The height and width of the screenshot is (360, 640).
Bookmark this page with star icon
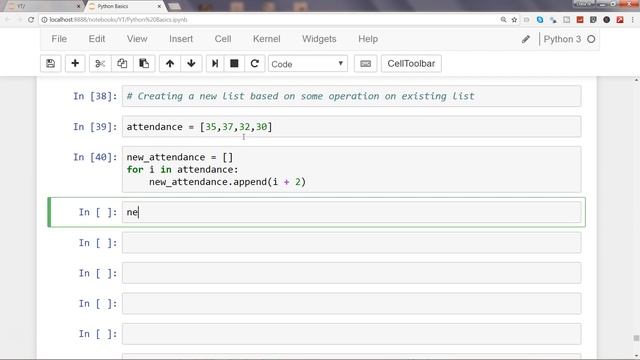click(514, 20)
